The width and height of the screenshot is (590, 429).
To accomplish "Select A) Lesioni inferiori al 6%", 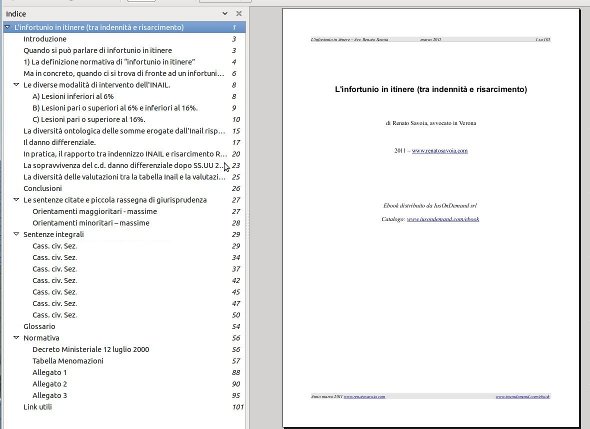I will point(73,96).
